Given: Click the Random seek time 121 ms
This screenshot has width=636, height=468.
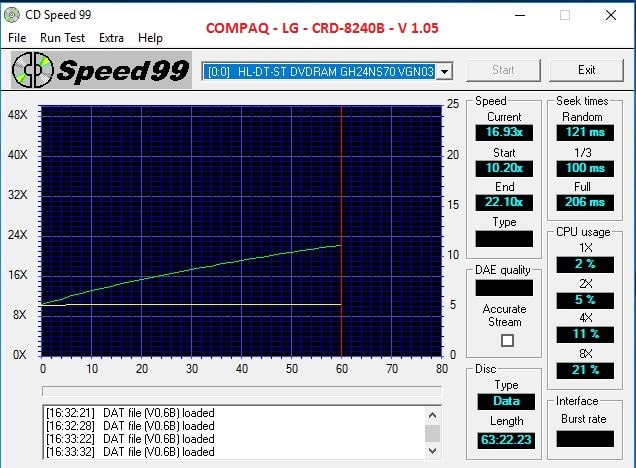Looking at the screenshot, I should point(585,132).
